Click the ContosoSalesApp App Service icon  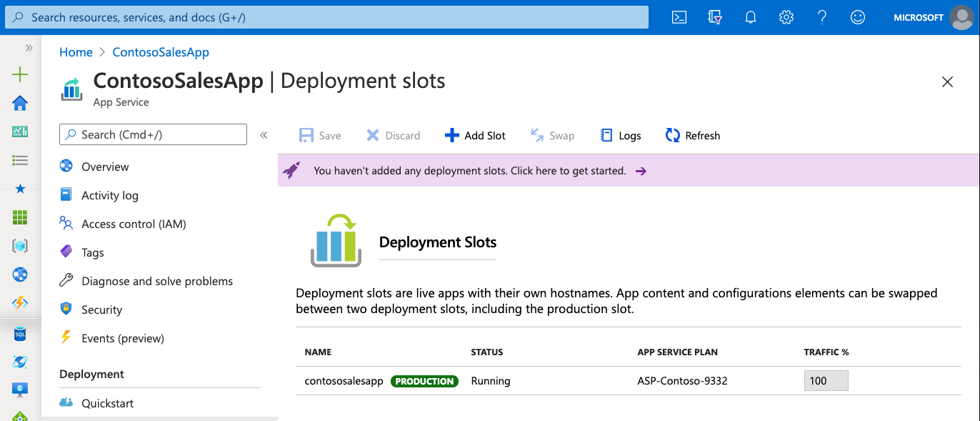(71, 89)
